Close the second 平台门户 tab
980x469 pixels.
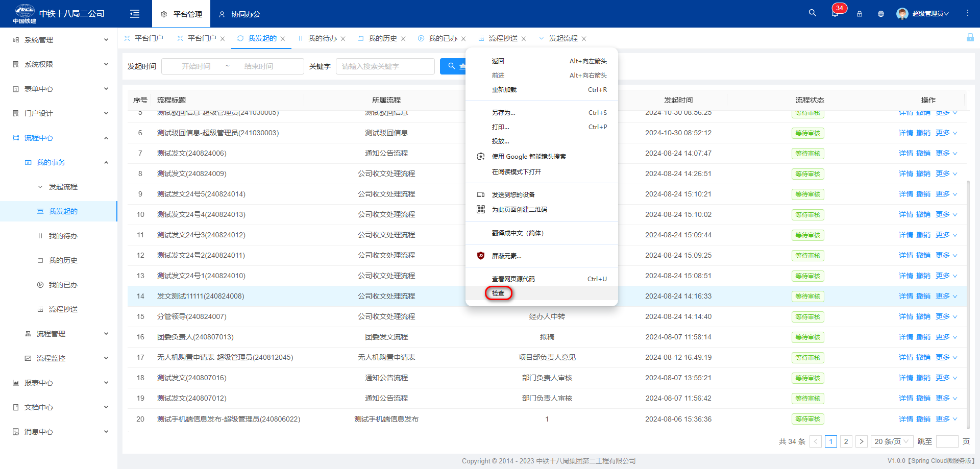point(223,39)
